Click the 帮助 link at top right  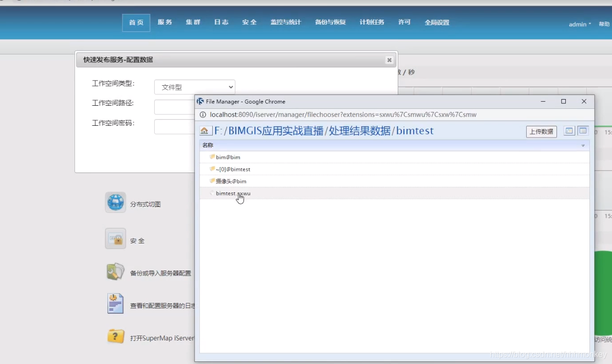click(604, 24)
